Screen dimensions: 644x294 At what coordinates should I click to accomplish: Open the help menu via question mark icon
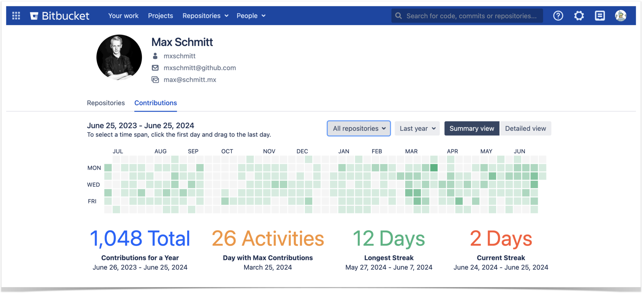pyautogui.click(x=558, y=15)
